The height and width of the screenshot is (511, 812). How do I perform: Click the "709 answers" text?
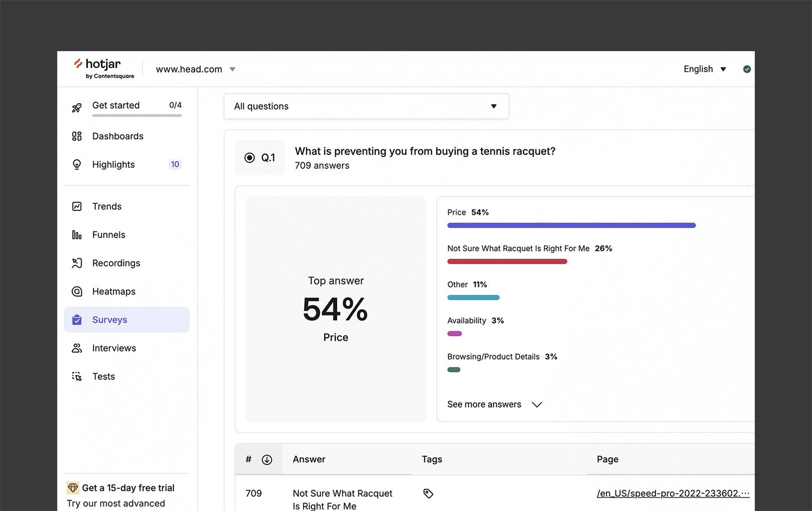[322, 165]
